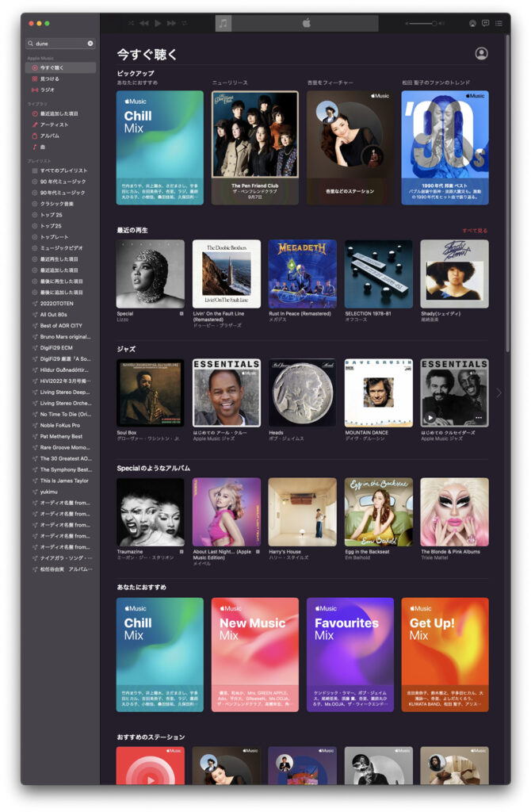The image size is (531, 812).
Task: Open the Best of AOR CITY playlist
Action: click(x=60, y=326)
